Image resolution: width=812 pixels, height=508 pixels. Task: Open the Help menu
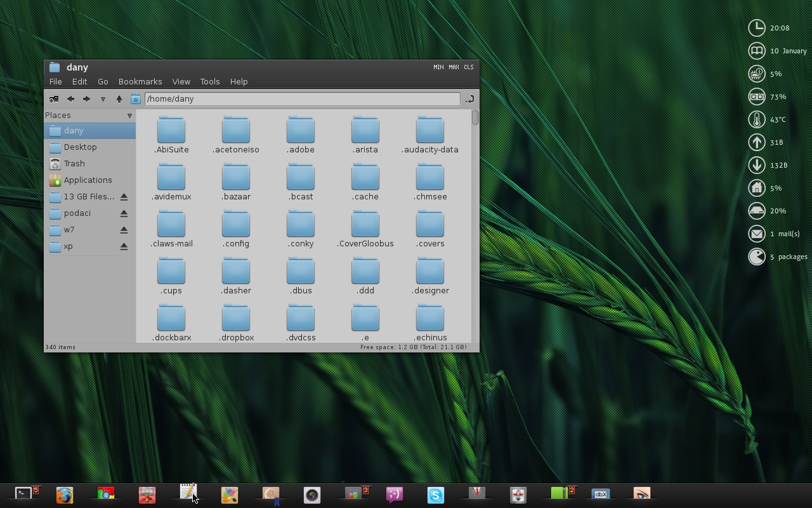[239, 81]
